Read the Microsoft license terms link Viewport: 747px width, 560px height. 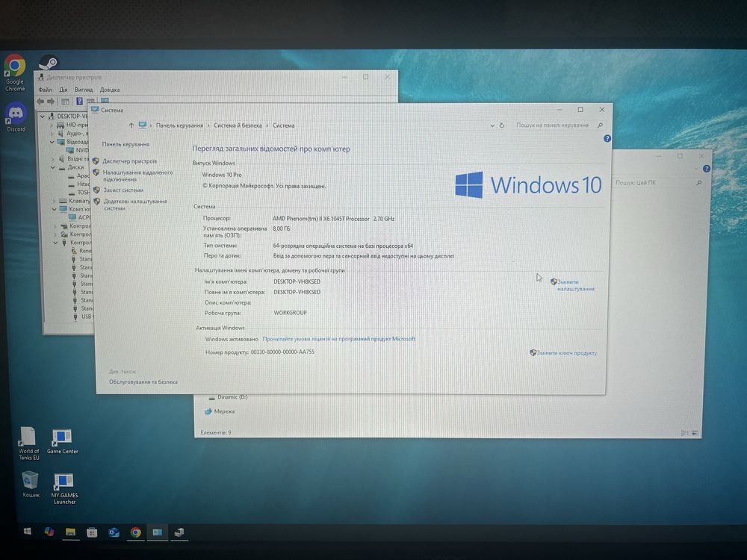pos(338,339)
